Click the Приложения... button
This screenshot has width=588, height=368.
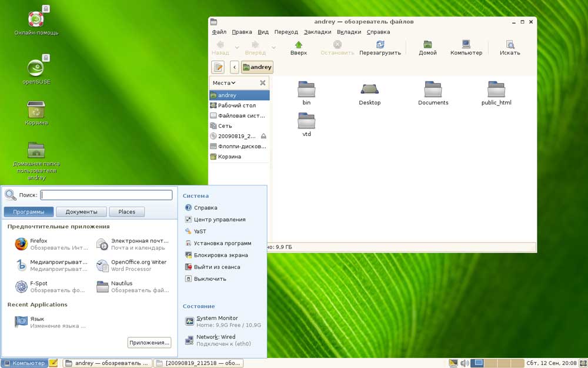tap(149, 342)
